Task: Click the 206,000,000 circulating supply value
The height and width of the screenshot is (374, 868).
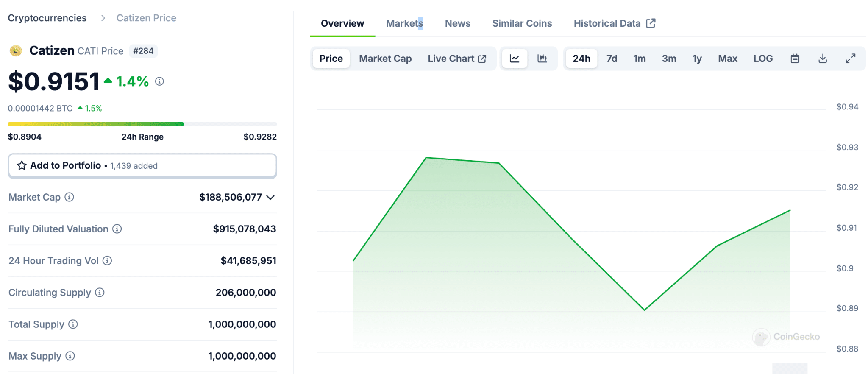Action: [x=246, y=293]
